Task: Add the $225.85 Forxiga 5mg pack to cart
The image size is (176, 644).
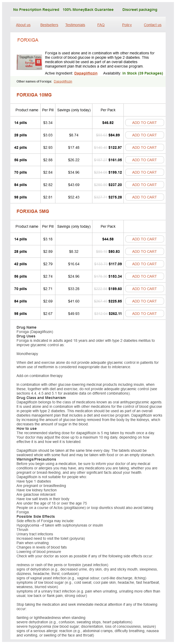Action: point(144,301)
